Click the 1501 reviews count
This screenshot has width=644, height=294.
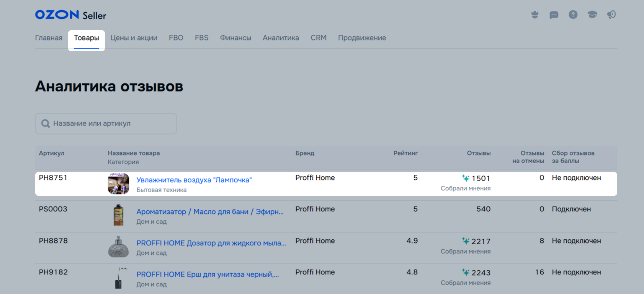click(x=481, y=179)
